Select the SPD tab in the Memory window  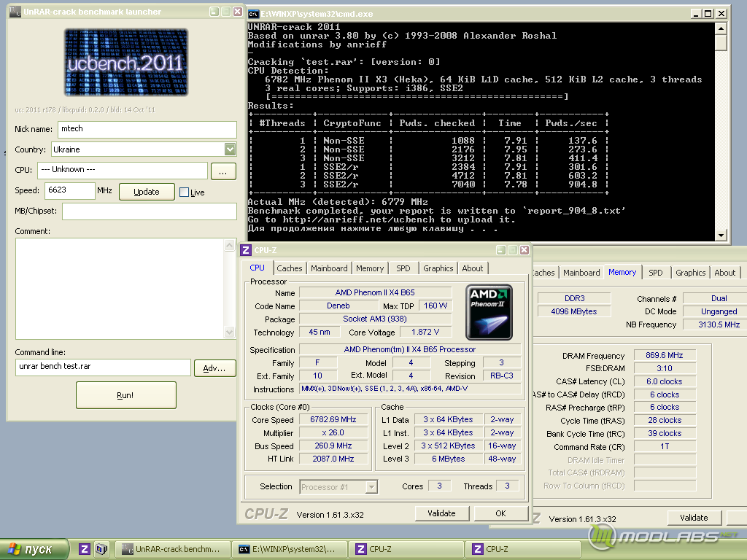656,273
